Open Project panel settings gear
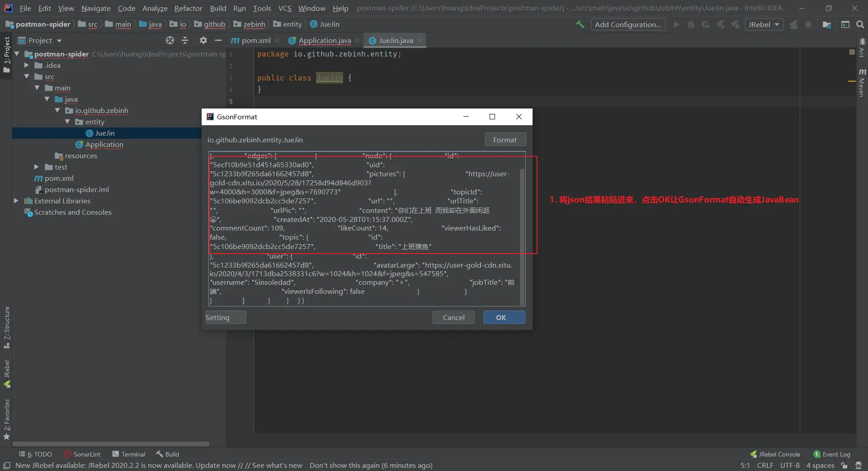This screenshot has height=471, width=868. (x=203, y=40)
